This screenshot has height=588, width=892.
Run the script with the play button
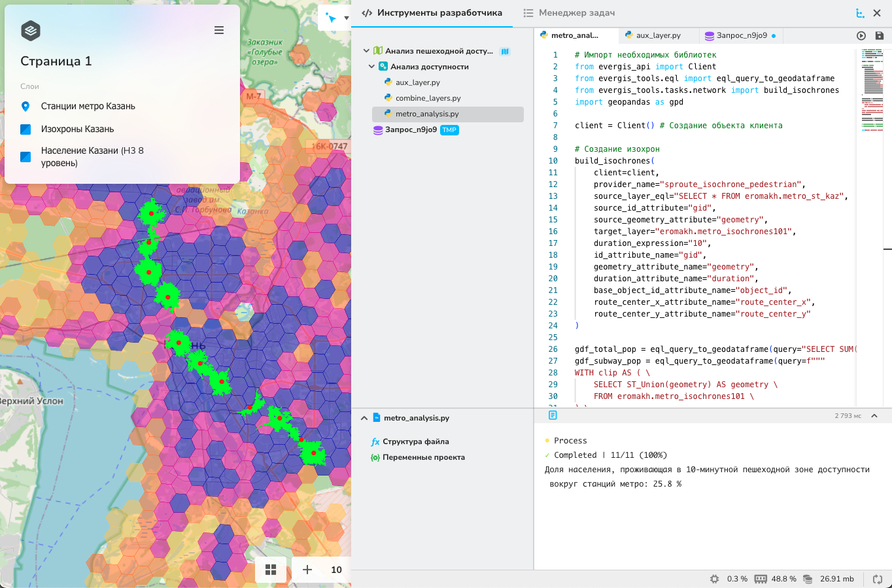(861, 36)
